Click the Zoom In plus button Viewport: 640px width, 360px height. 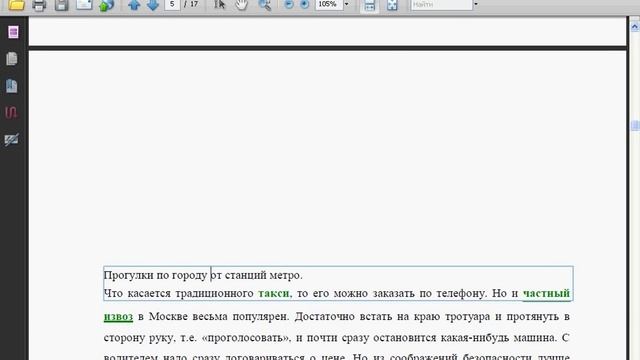click(x=304, y=4)
